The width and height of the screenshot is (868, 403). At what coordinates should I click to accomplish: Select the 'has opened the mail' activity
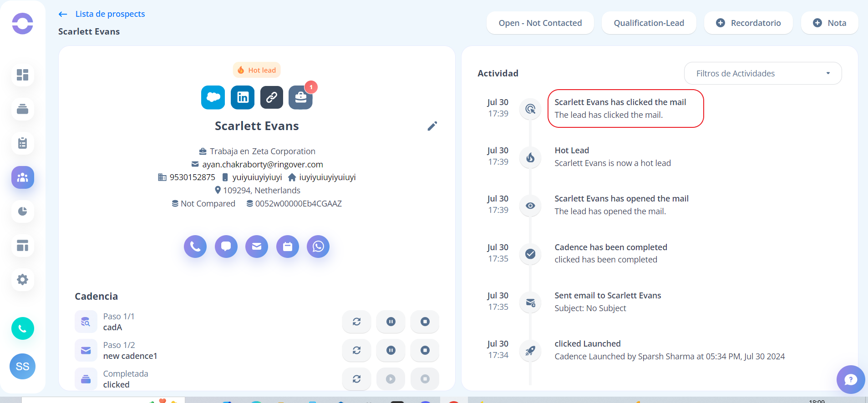[621, 205]
